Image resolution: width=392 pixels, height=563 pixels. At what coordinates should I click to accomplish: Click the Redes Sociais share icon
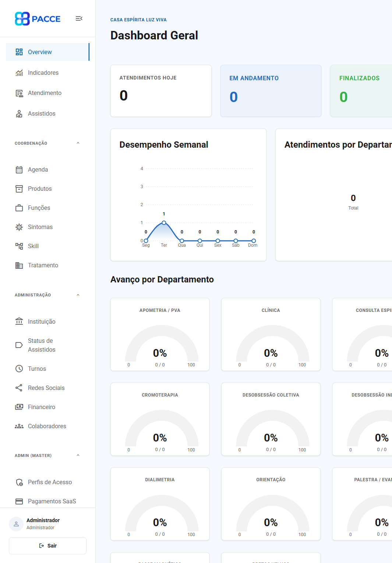click(x=19, y=388)
